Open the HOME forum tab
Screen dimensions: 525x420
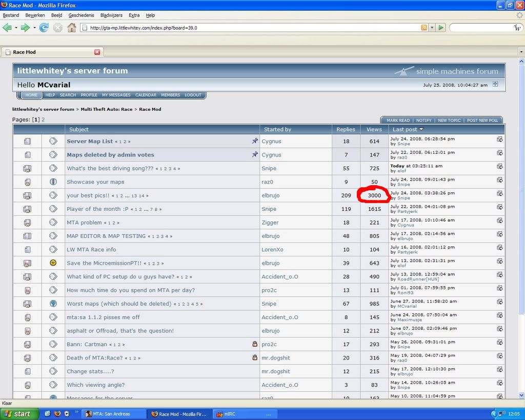31,95
